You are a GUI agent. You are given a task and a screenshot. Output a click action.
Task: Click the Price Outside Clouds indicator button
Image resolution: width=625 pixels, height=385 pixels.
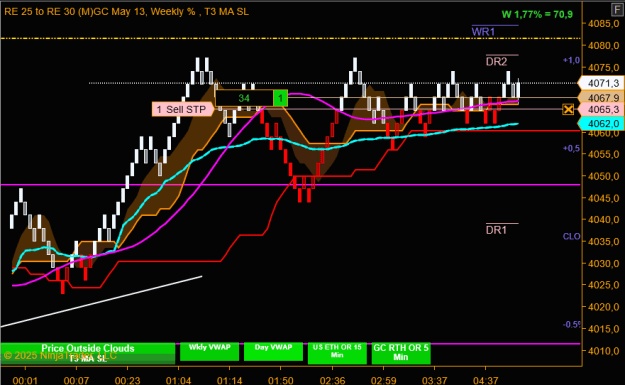[88, 353]
